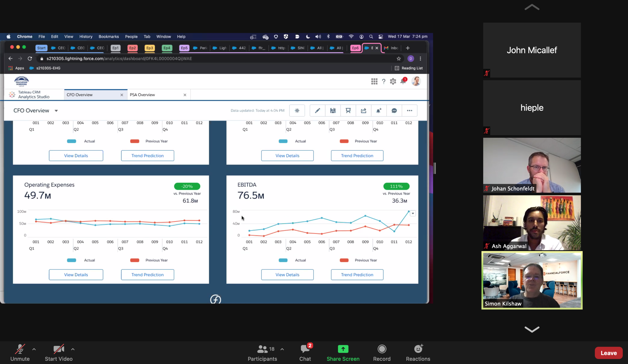Click the save dashboard floppy icon
Viewport: 628px width, 364px height.
pyautogui.click(x=333, y=111)
